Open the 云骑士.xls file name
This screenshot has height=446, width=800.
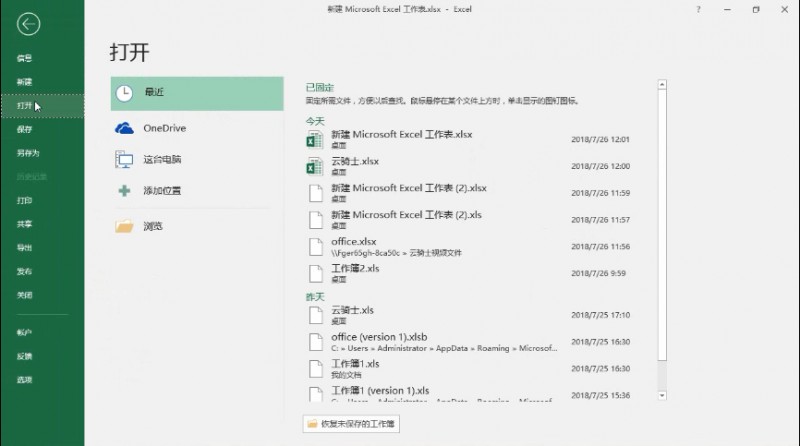tap(353, 310)
